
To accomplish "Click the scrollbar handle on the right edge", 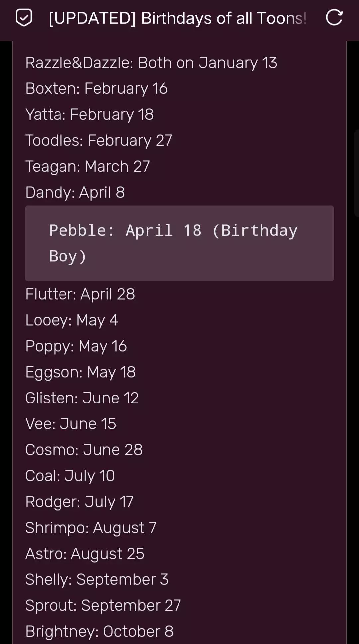I will (356, 173).
